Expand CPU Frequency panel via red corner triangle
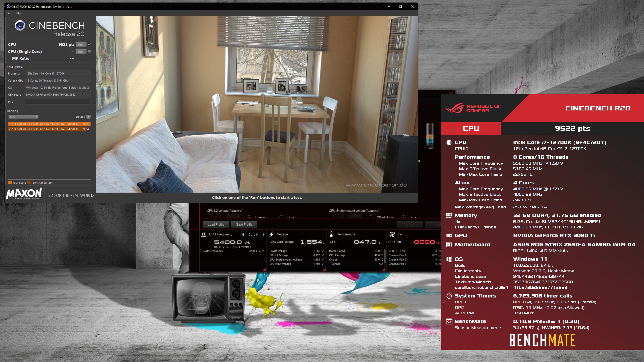644x362 pixels. pos(264,269)
